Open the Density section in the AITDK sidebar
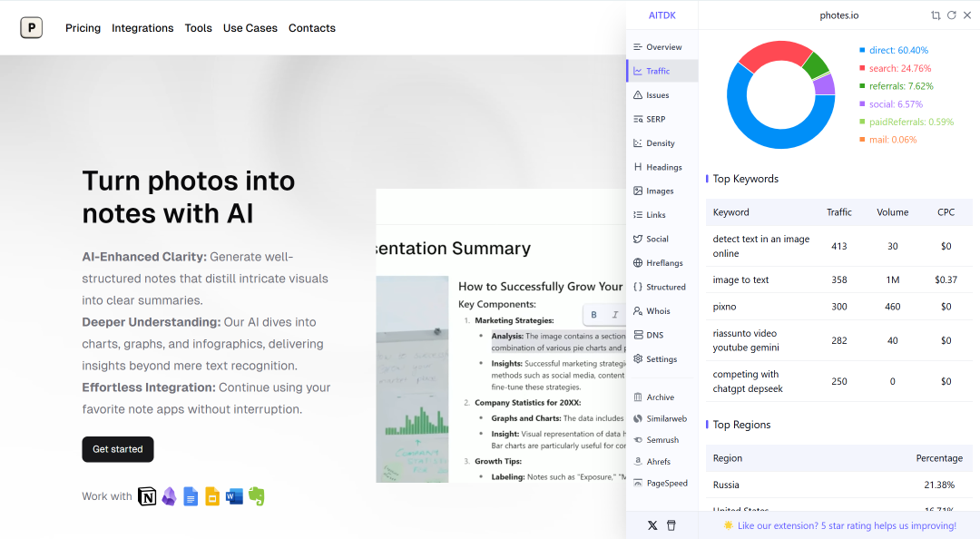Viewport: 980px width, 539px height. pyautogui.click(x=661, y=143)
